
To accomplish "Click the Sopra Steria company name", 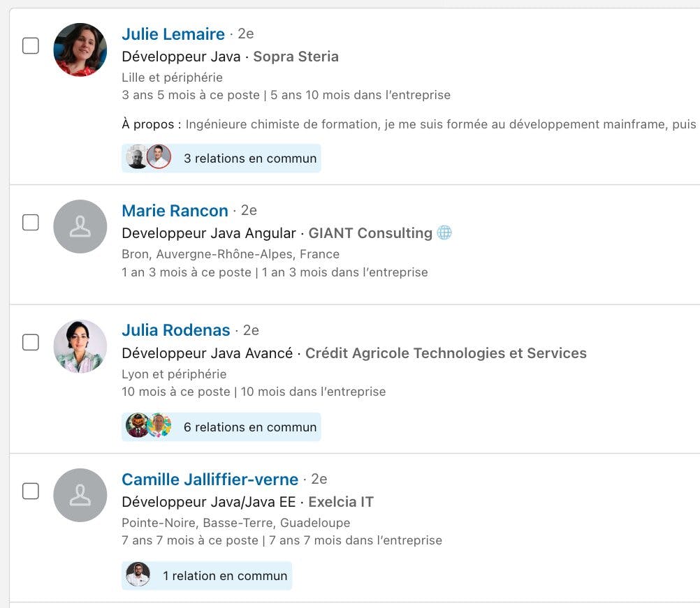I will click(x=296, y=57).
